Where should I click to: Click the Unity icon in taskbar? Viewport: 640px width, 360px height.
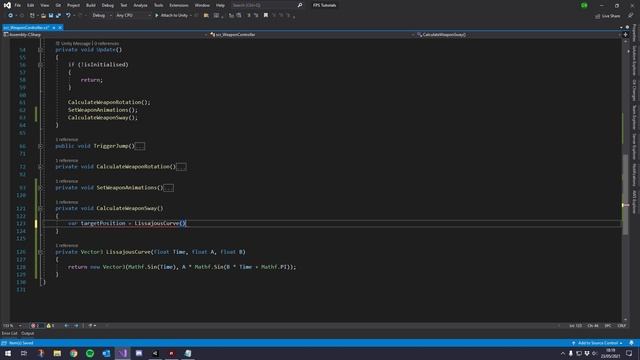155,353
